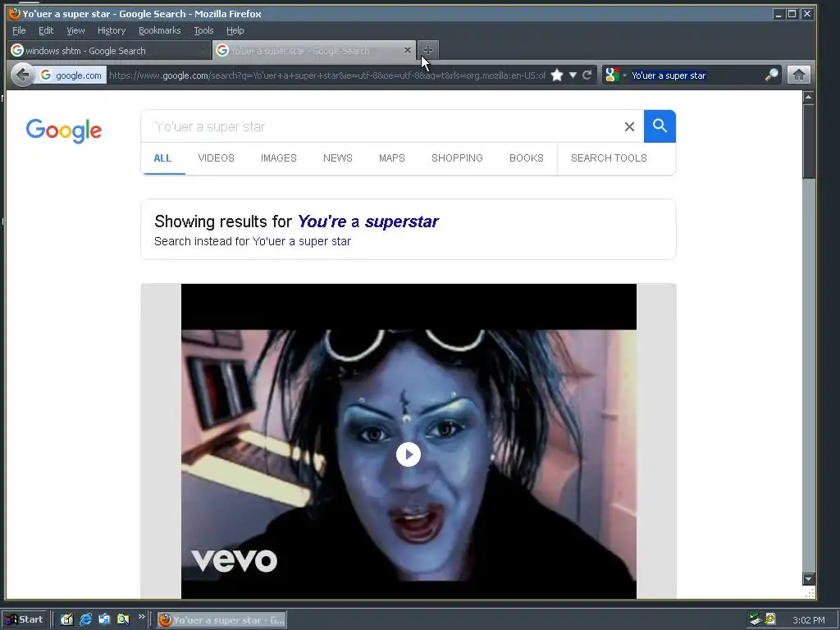Search instead for 'Yo'uer a super star'
Viewport: 840px width, 630px height.
click(302, 241)
